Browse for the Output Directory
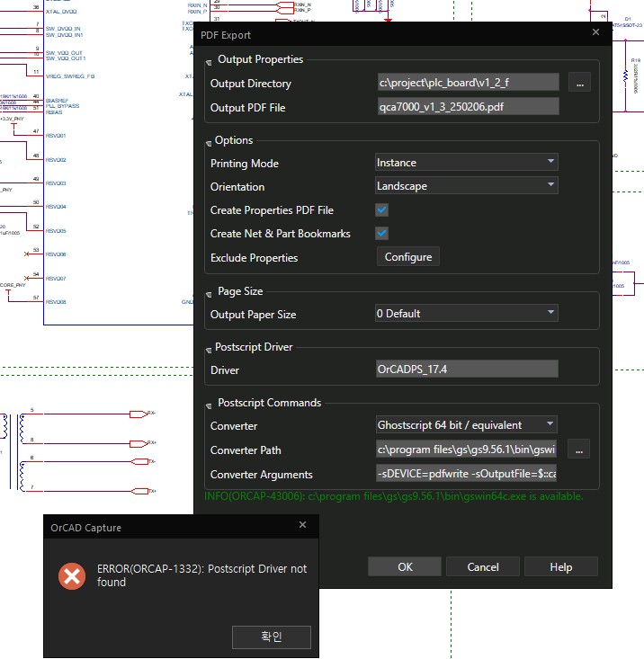 579,83
